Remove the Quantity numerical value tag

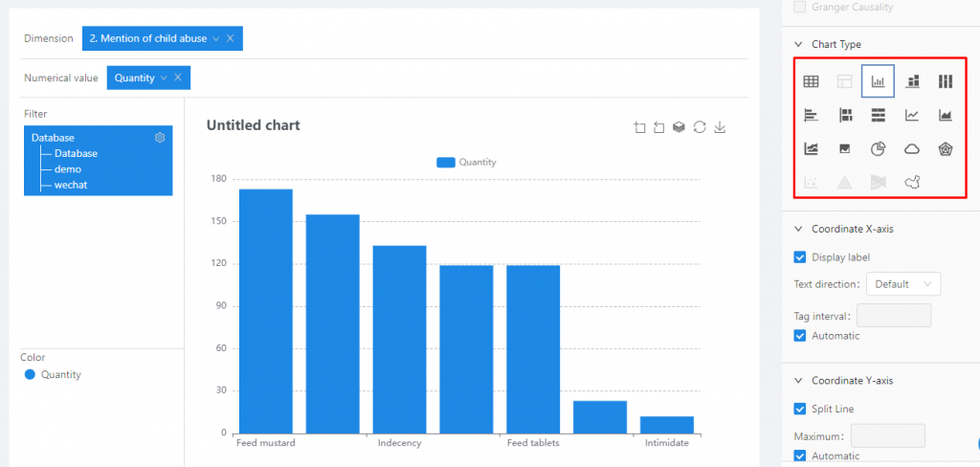point(178,78)
